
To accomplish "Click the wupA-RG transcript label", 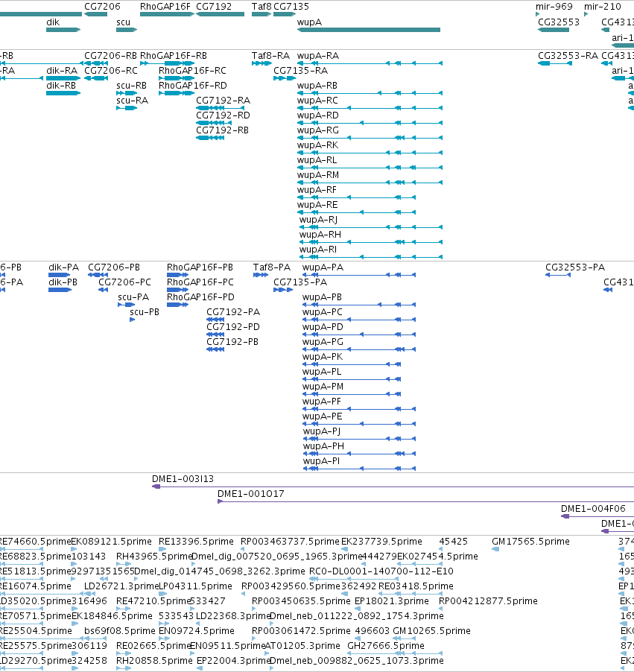I will 317,130.
